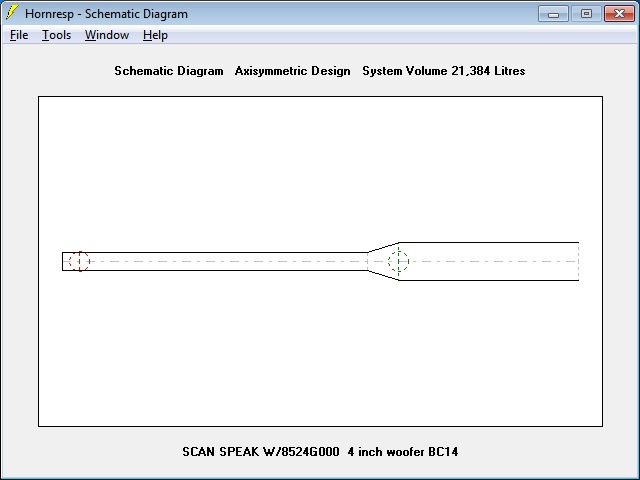This screenshot has height=480, width=640.
Task: Click the 'Axisymmetric Design' heading text
Action: (292, 71)
